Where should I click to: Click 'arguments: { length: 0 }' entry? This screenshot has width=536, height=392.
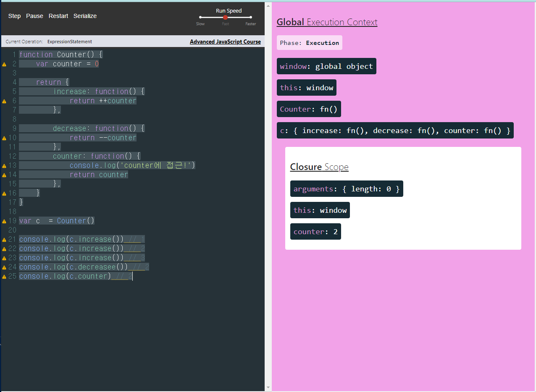coord(347,189)
